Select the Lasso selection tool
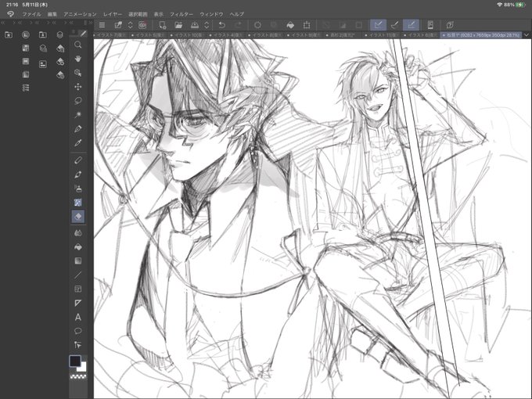 (x=78, y=101)
